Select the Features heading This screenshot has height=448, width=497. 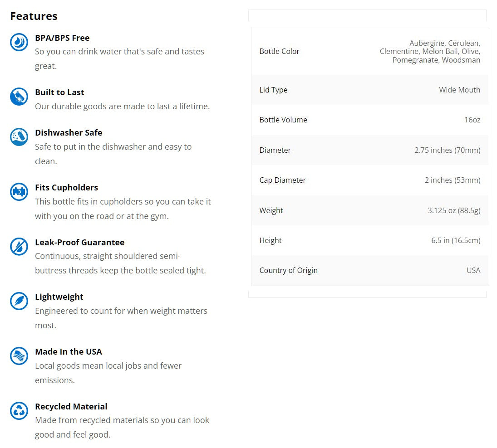pyautogui.click(x=34, y=16)
